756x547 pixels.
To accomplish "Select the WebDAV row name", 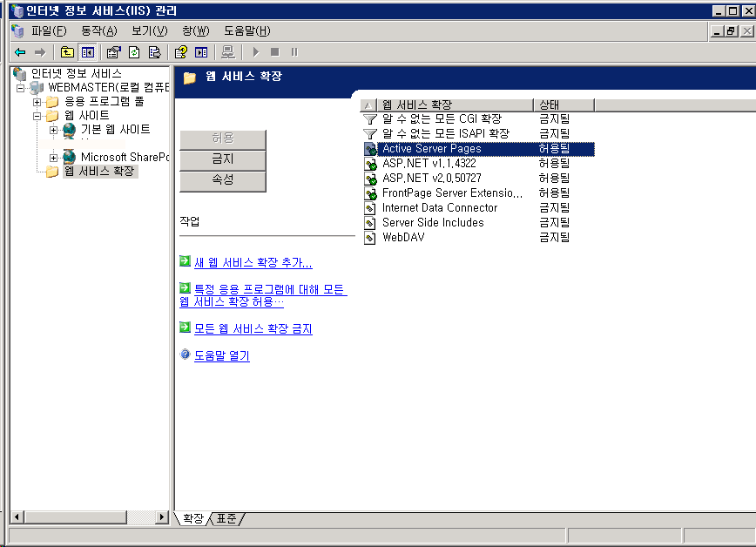I will pyautogui.click(x=403, y=238).
